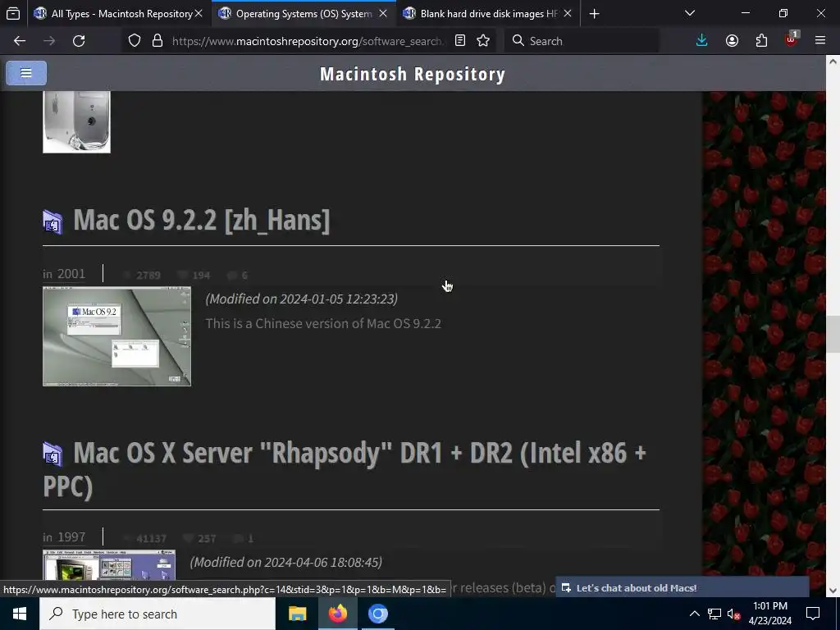
Task: Close the All Types tab
Action: [199, 14]
